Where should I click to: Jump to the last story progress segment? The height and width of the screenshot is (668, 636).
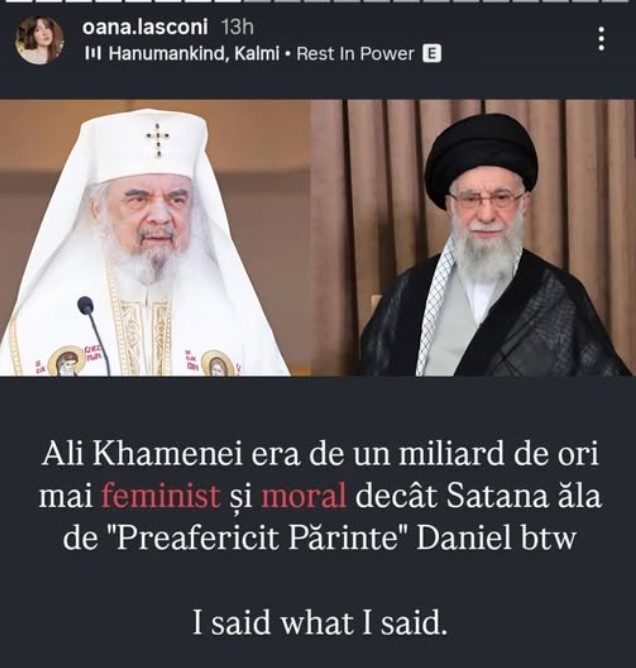pyautogui.click(x=620, y=1)
